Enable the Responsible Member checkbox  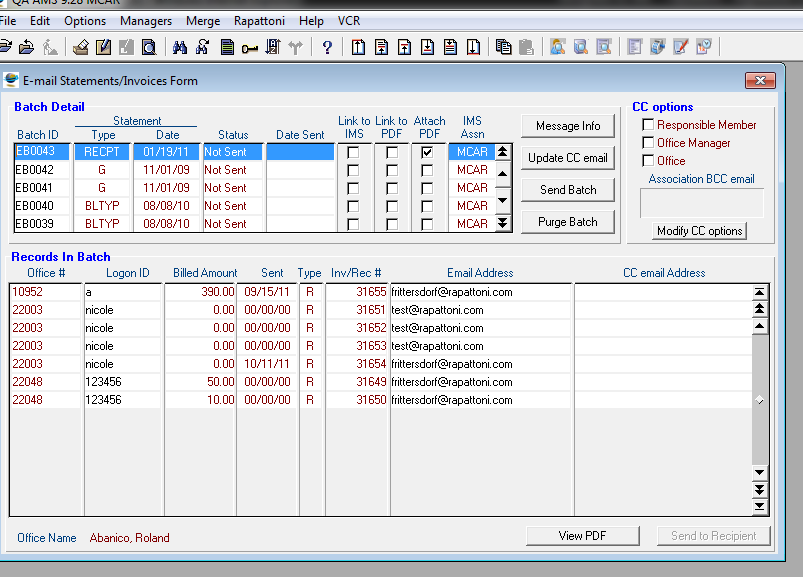(x=648, y=125)
